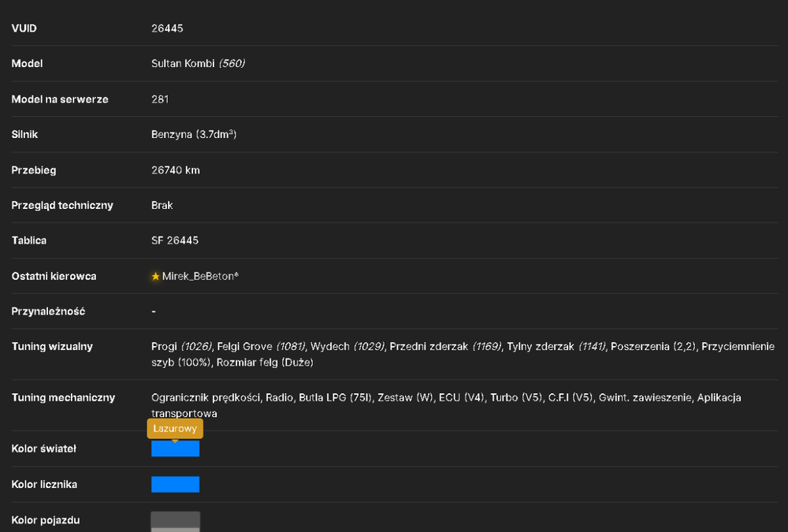Image resolution: width=788 pixels, height=532 pixels.
Task: Click the Sultan Kombi model name
Action: (183, 63)
